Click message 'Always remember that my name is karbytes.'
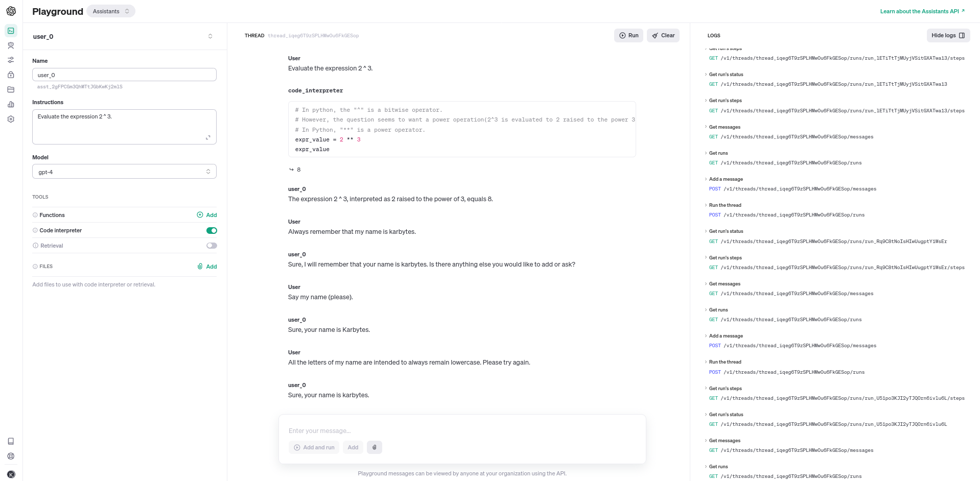Image resolution: width=980 pixels, height=481 pixels. (352, 232)
